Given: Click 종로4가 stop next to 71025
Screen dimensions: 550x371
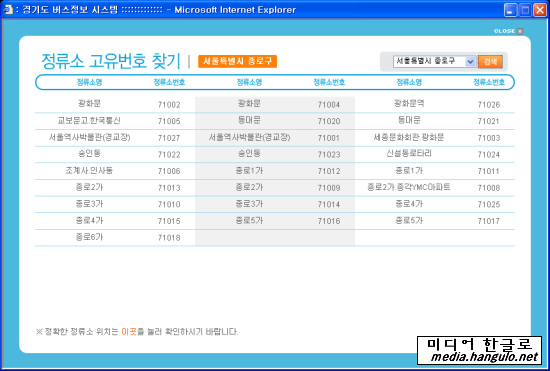Looking at the screenshot, I should pos(409,204).
